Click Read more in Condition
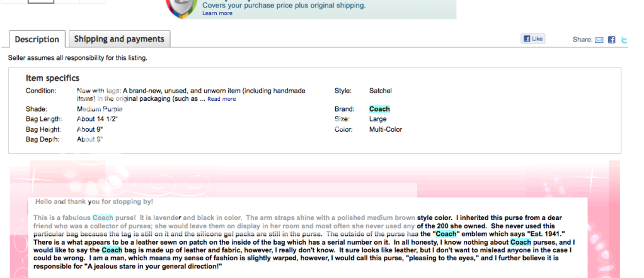Screen dimensions: 644x278 tap(221, 99)
